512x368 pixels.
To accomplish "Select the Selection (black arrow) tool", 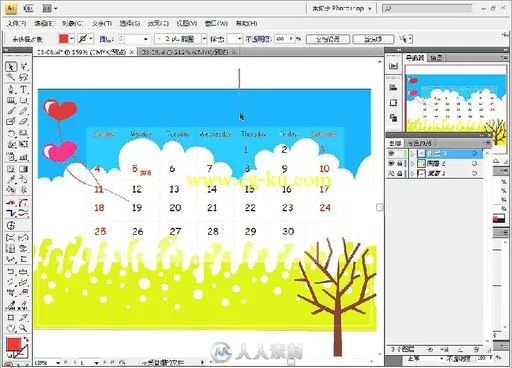I will 11,67.
